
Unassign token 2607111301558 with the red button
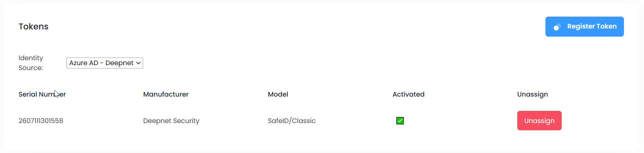coord(539,121)
